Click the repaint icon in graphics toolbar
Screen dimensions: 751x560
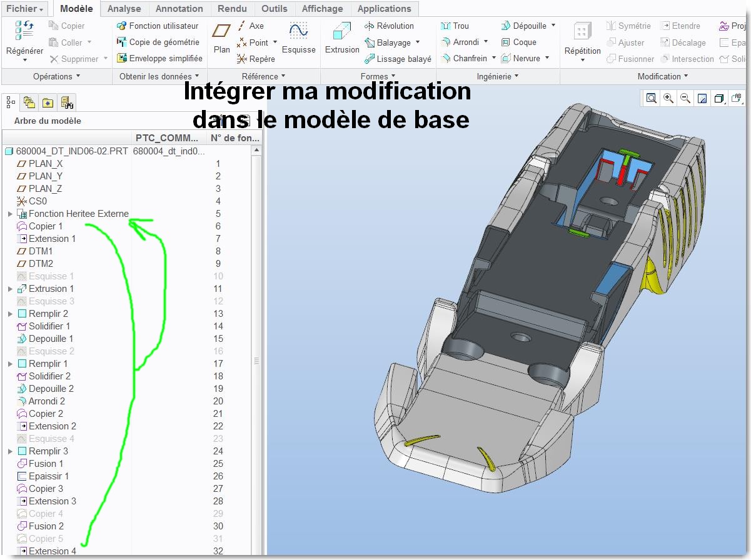pos(702,98)
